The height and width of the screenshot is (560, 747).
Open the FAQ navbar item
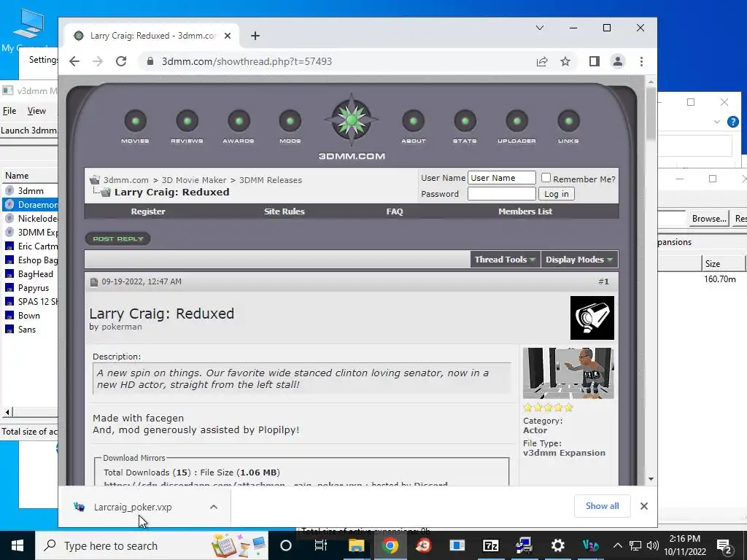(x=395, y=211)
